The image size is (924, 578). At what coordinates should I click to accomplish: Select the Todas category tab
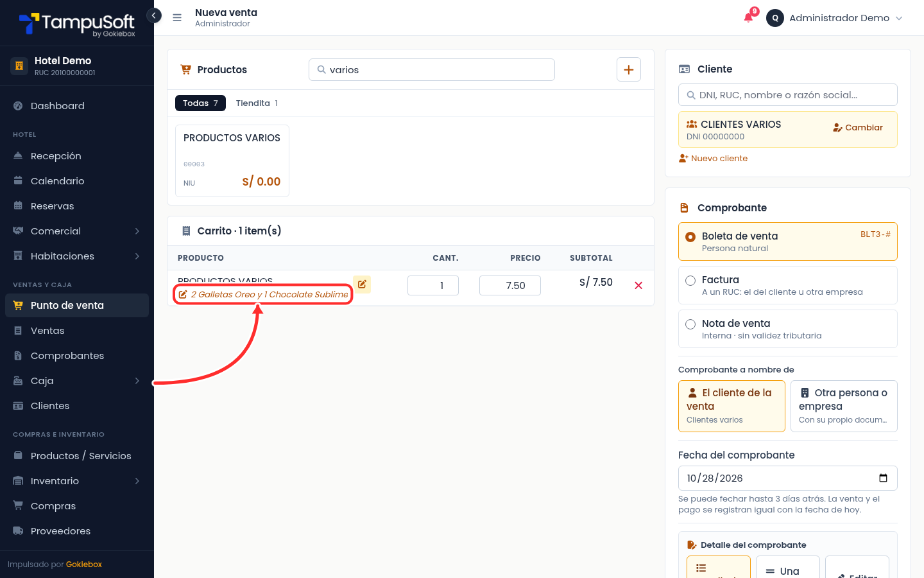click(x=200, y=103)
